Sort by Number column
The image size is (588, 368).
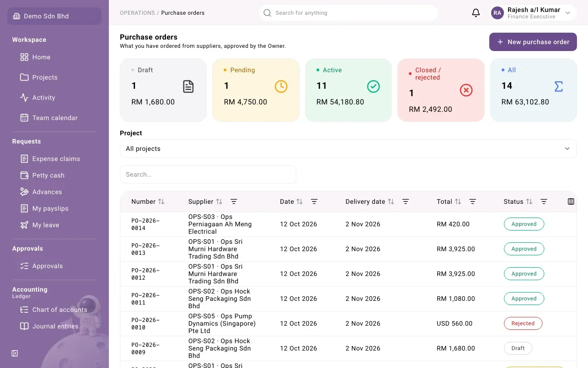tap(161, 201)
